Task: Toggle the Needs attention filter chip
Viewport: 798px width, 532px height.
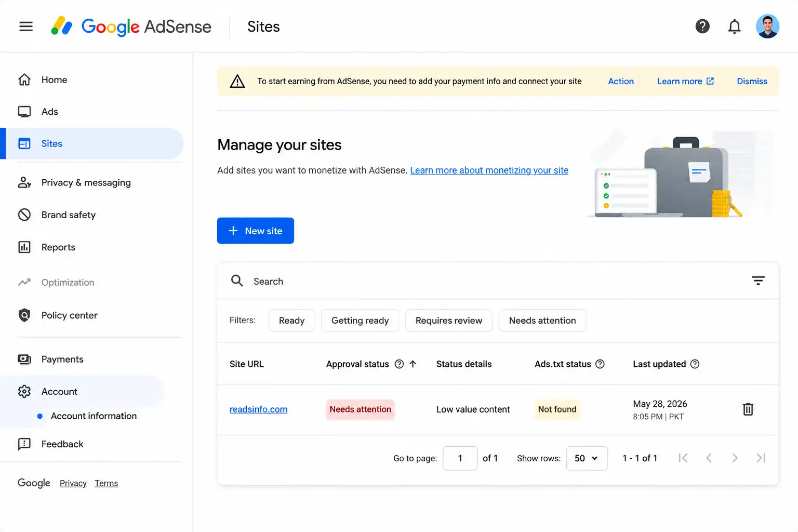Action: [x=542, y=321]
